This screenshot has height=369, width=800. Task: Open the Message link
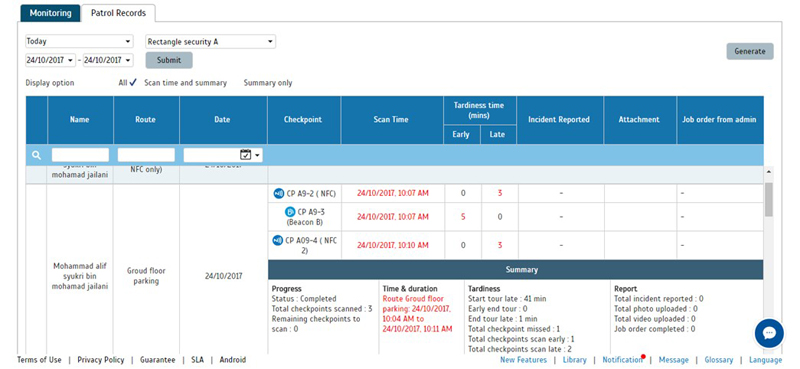pos(673,360)
